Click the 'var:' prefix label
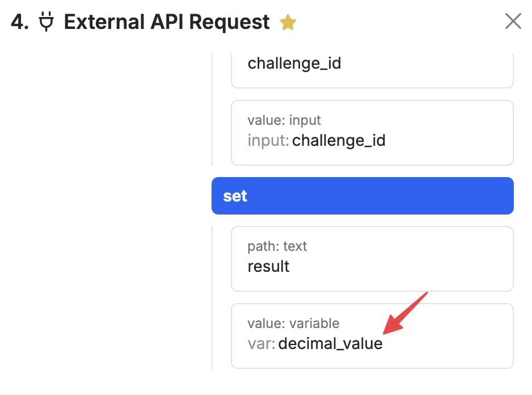532x395 pixels. click(261, 343)
